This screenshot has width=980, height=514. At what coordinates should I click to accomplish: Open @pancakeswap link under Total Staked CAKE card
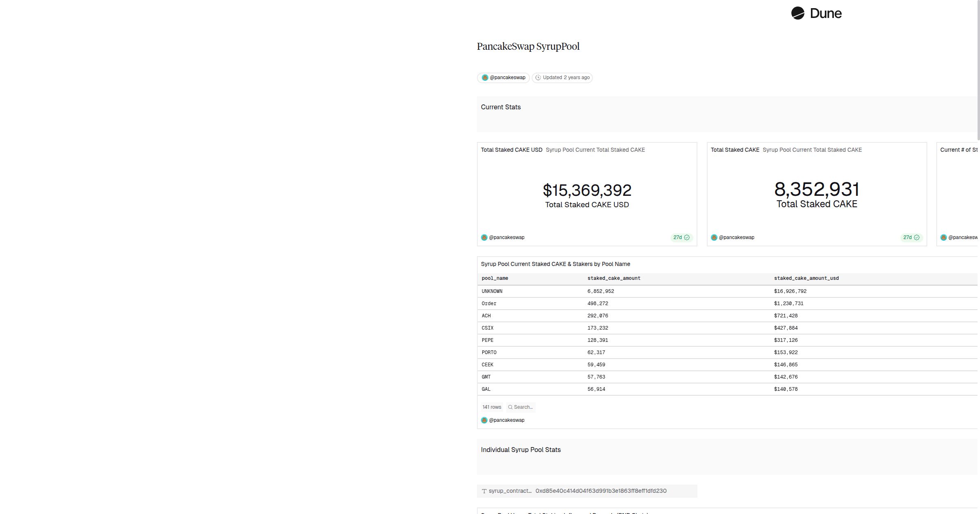tap(736, 237)
